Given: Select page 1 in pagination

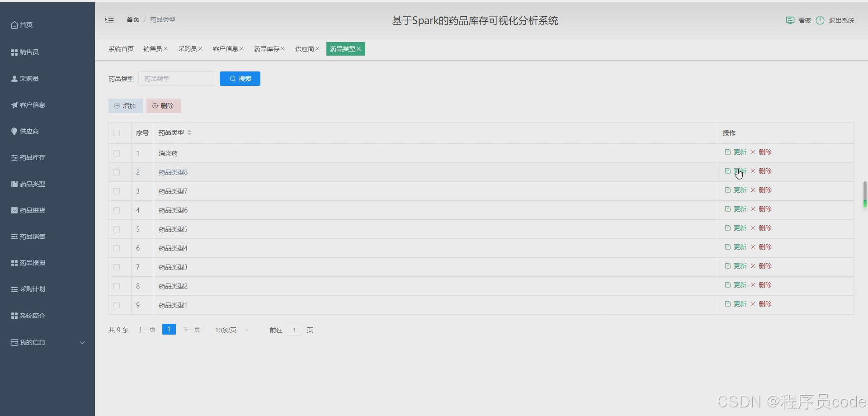Looking at the screenshot, I should 169,330.
